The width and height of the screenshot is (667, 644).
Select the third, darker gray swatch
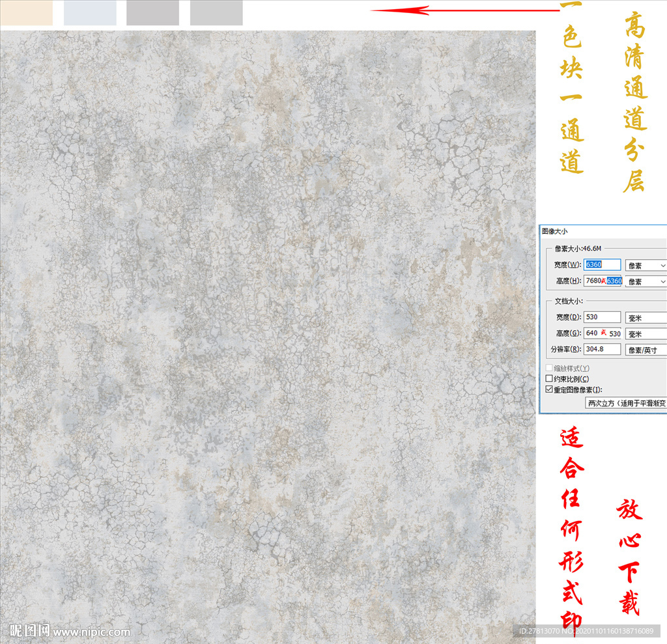click(152, 13)
